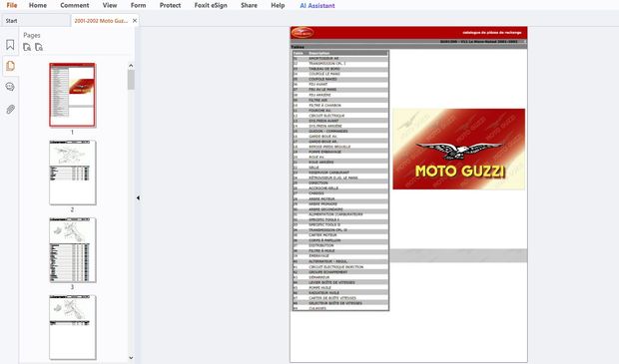The height and width of the screenshot is (364, 619).
Task: Click the 'ARBRE SECONDAIRE' table row
Action: click(x=340, y=209)
